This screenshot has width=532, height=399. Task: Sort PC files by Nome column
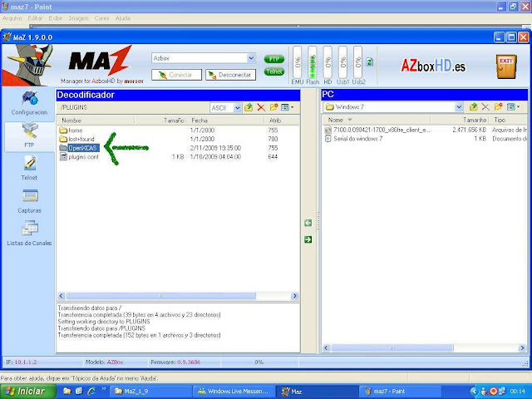click(x=377, y=120)
